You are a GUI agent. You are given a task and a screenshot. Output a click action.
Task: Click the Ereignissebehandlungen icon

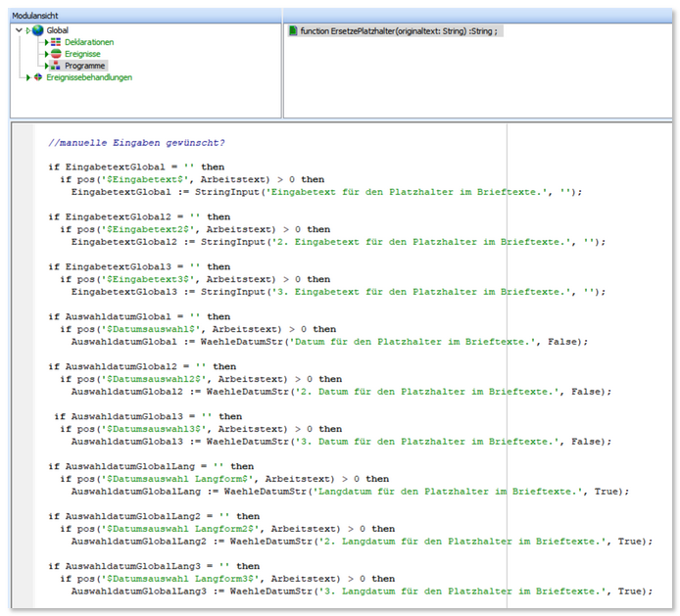[38, 77]
